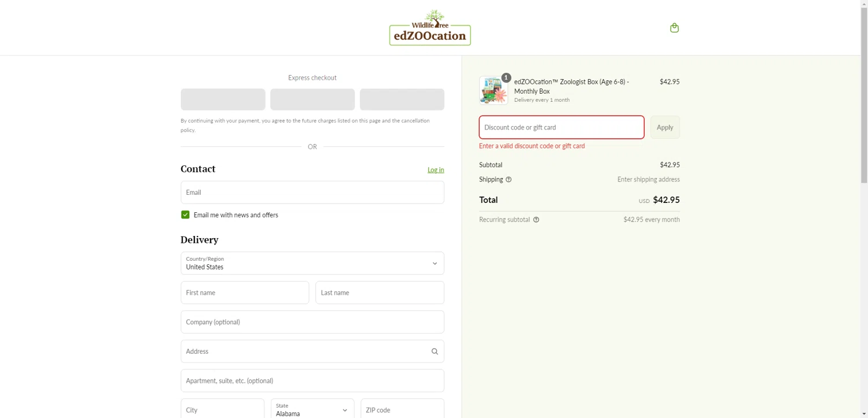Select the middle express checkout button
868x418 pixels.
(x=312, y=99)
